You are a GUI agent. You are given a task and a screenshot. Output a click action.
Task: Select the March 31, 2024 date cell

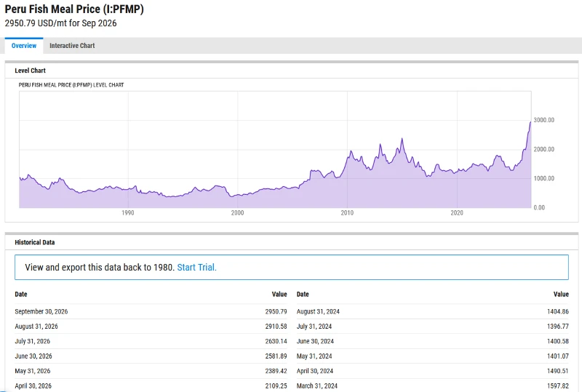tap(317, 385)
